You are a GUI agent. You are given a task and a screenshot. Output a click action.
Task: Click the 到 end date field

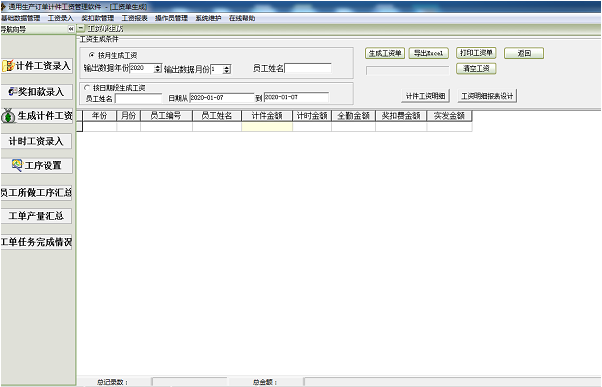coord(296,97)
